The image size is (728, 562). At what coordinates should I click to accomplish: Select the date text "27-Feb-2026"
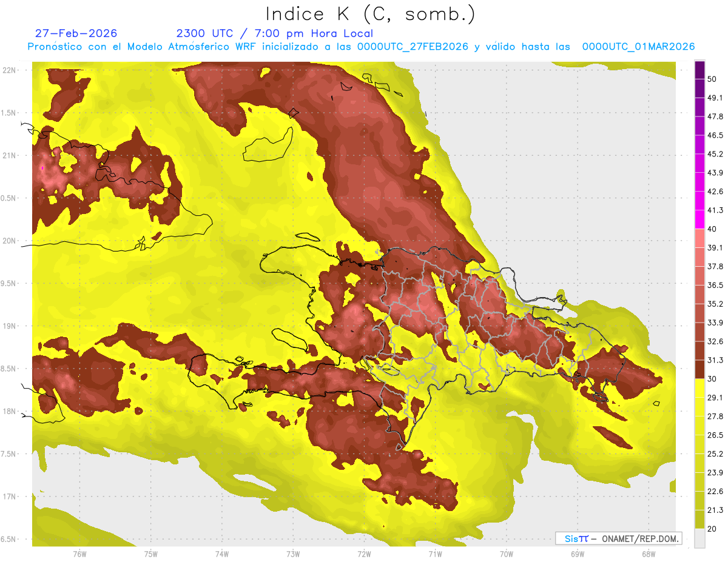pos(76,34)
